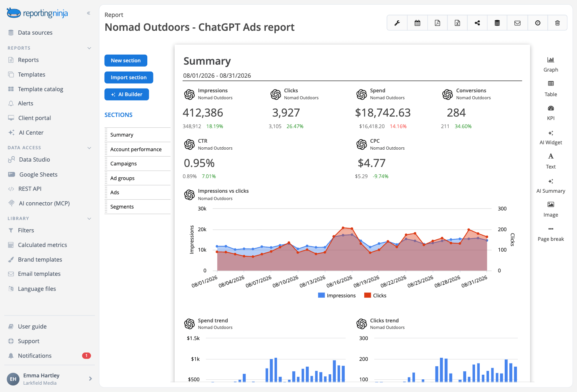Click the New section button
The image size is (577, 392).
coord(126,60)
